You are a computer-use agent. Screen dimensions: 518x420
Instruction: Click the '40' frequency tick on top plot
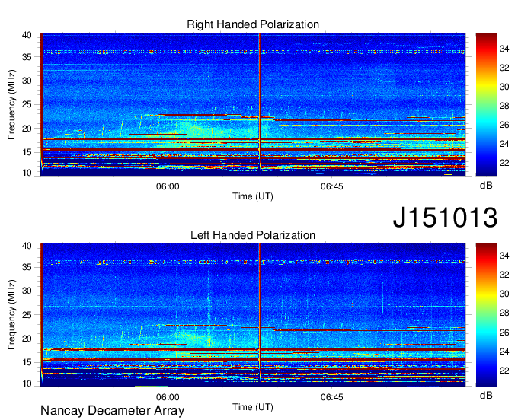(x=27, y=35)
